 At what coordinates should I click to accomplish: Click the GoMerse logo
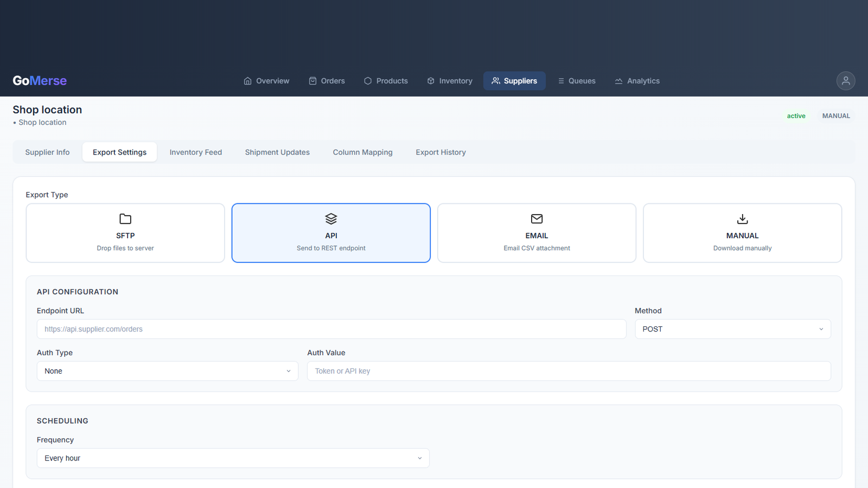(40, 81)
